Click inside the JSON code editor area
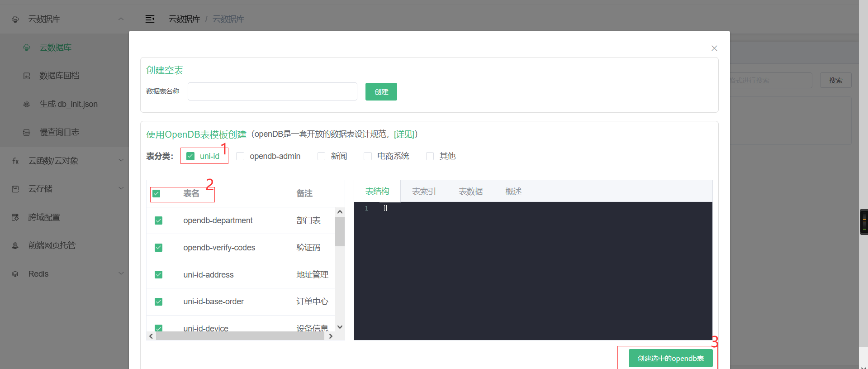Viewport: 868px width, 369px height. tap(533, 271)
